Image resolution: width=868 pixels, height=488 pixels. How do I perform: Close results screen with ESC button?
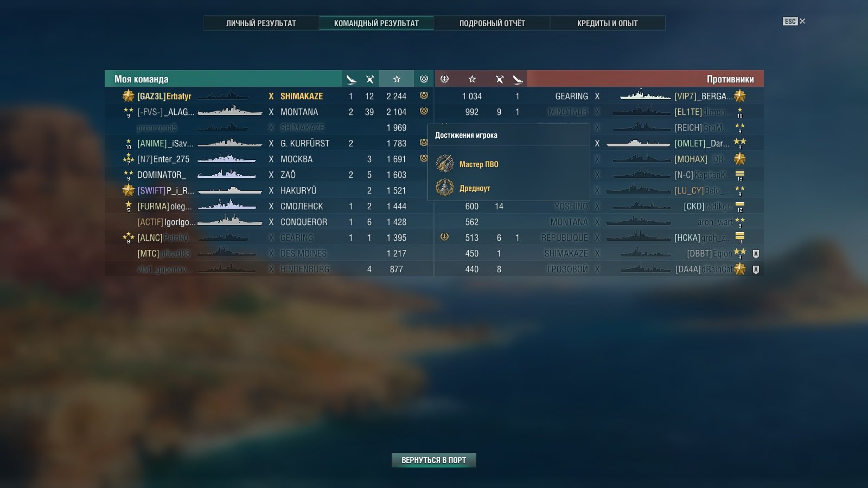[x=794, y=21]
